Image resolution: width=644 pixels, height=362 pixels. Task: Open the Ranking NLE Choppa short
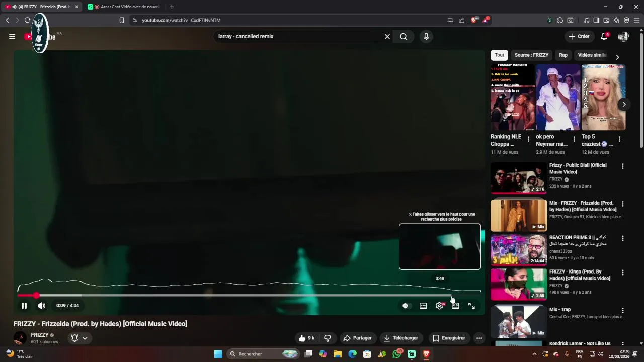513,98
